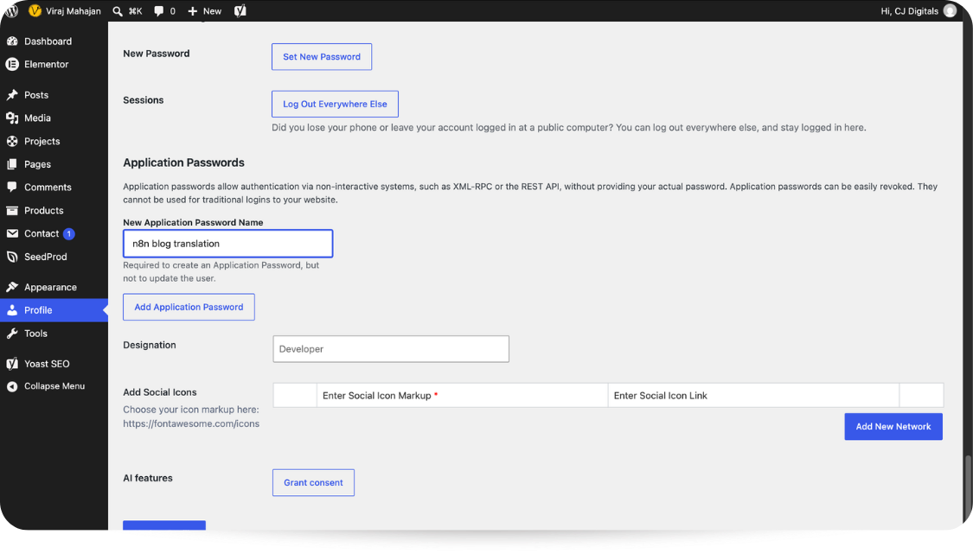Click the user avatar next to CJ Digitals
The width and height of the screenshot is (973, 560).
coord(950,10)
